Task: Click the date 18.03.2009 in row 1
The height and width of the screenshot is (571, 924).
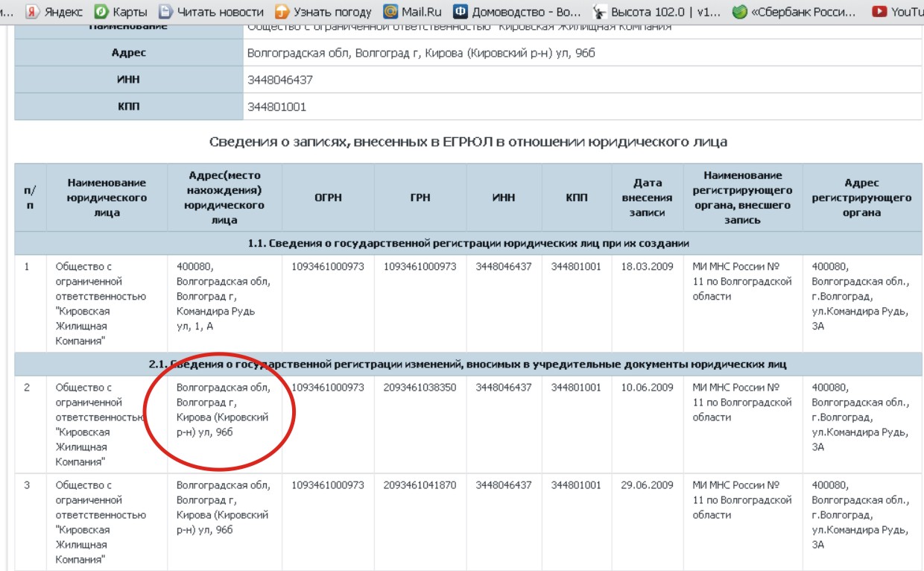Action: coord(647,267)
